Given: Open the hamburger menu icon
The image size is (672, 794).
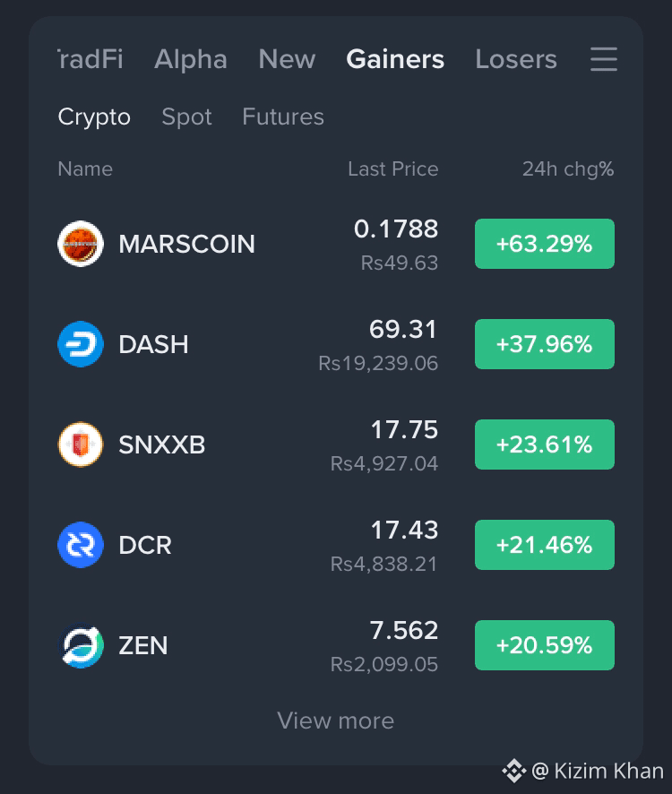Looking at the screenshot, I should click(x=603, y=59).
